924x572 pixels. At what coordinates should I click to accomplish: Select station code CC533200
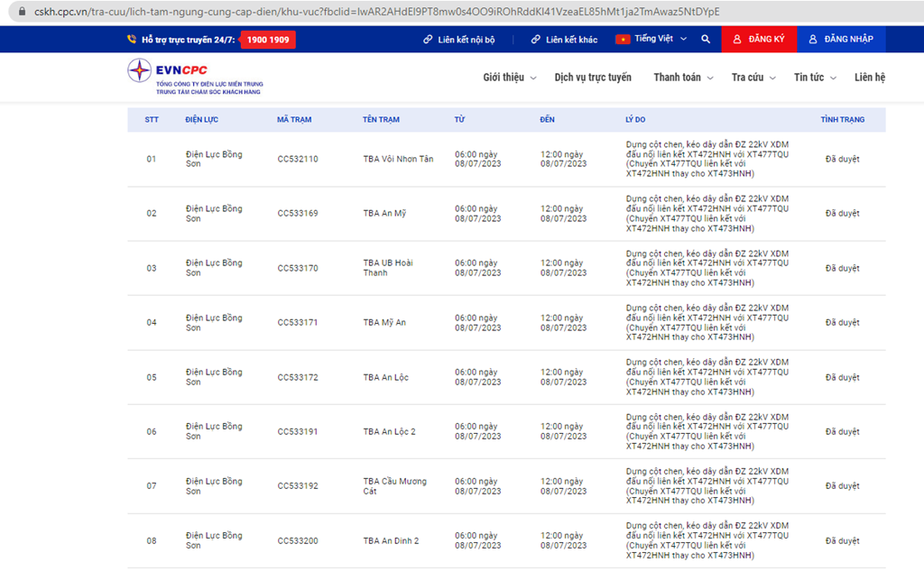pyautogui.click(x=298, y=540)
